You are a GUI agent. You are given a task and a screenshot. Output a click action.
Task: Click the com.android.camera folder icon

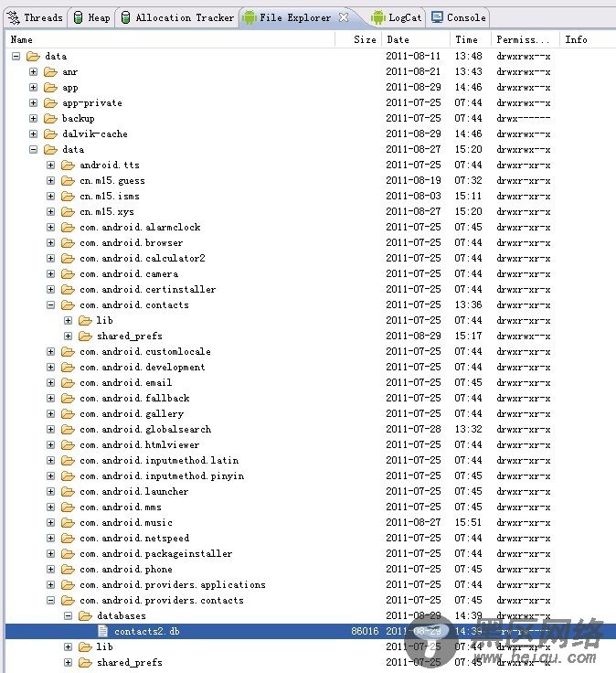point(68,273)
